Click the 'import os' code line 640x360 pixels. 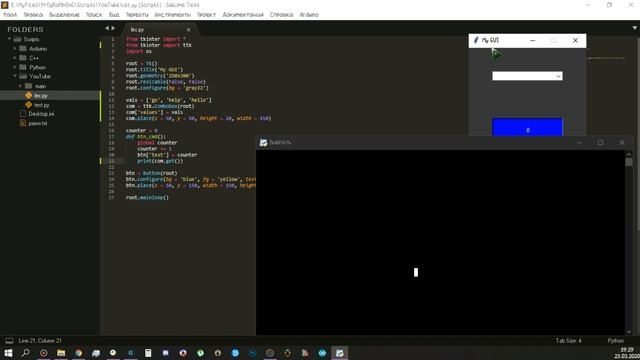click(139, 51)
